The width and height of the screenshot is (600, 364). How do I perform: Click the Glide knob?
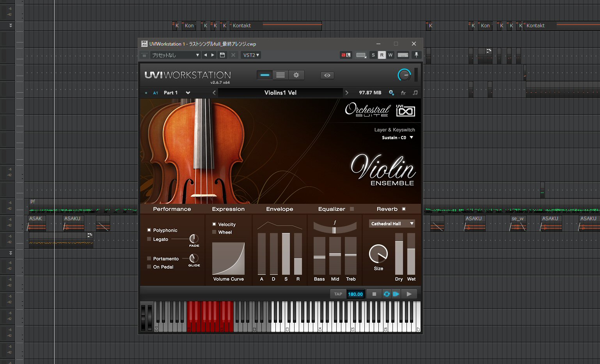pyautogui.click(x=193, y=258)
